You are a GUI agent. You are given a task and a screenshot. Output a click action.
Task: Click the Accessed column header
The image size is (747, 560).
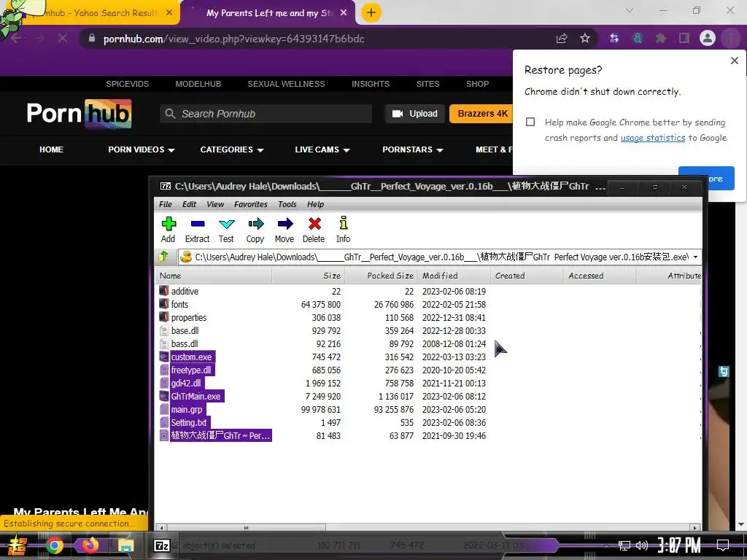600,276
